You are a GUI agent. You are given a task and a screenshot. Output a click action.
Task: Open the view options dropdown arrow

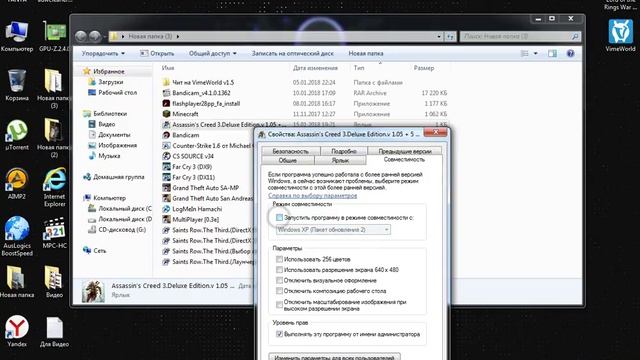coord(536,53)
